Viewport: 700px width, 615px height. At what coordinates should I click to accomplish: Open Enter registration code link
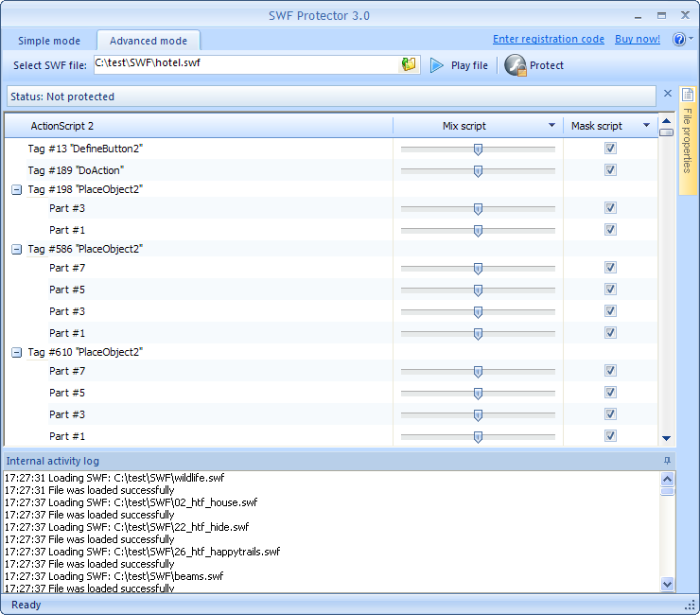click(x=549, y=39)
